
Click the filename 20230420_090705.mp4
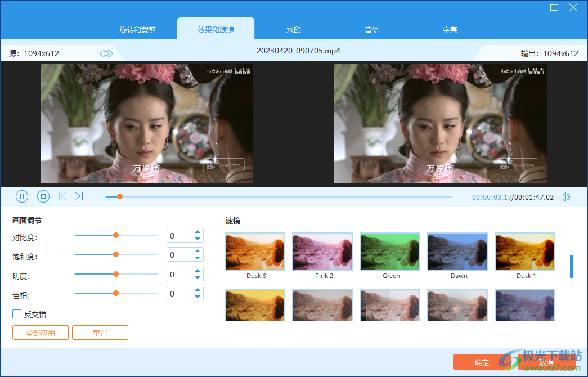coord(298,51)
